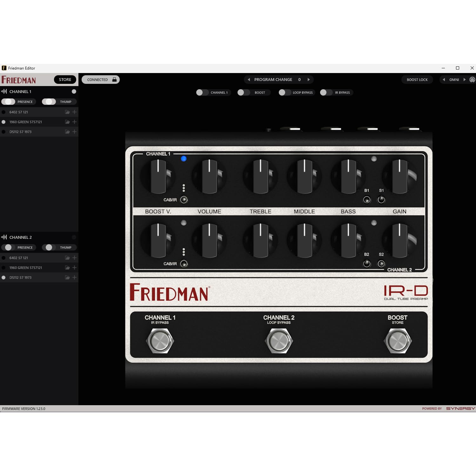Open folder for Channel 2 1960 GREEN 5757121
The width and height of the screenshot is (476, 476).
(67, 268)
